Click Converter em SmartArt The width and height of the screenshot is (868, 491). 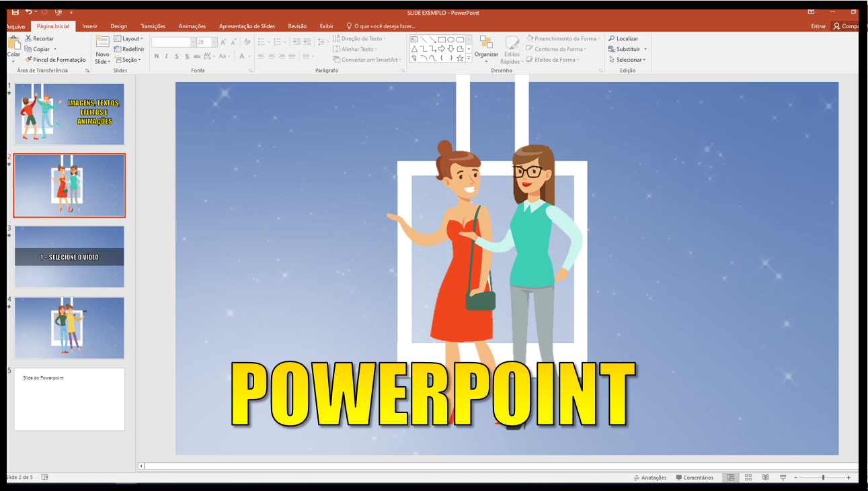point(367,60)
